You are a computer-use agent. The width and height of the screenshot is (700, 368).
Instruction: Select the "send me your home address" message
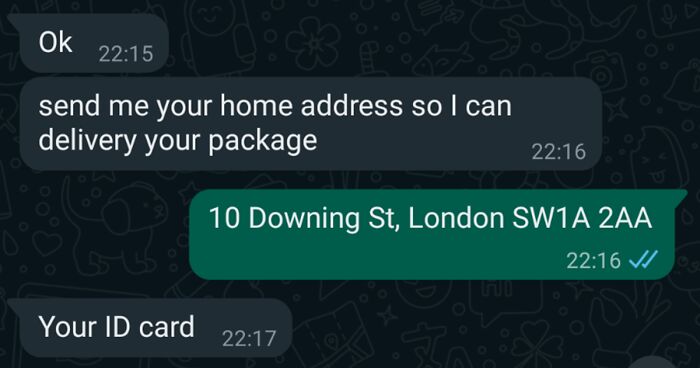coord(311,124)
